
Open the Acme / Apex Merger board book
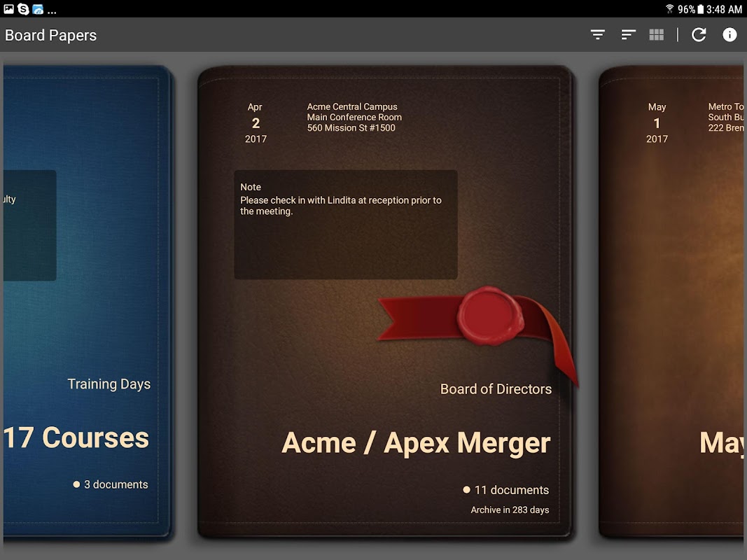click(x=386, y=302)
